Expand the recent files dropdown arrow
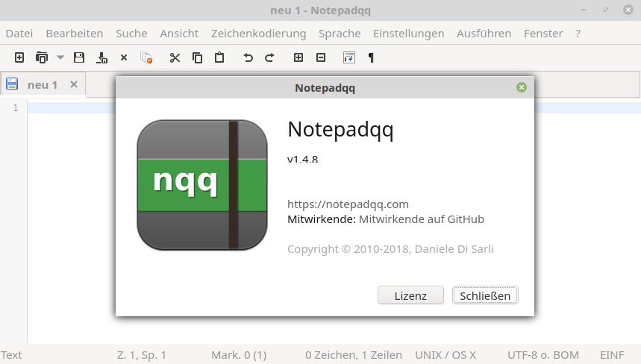This screenshot has height=364, width=641. [60, 57]
